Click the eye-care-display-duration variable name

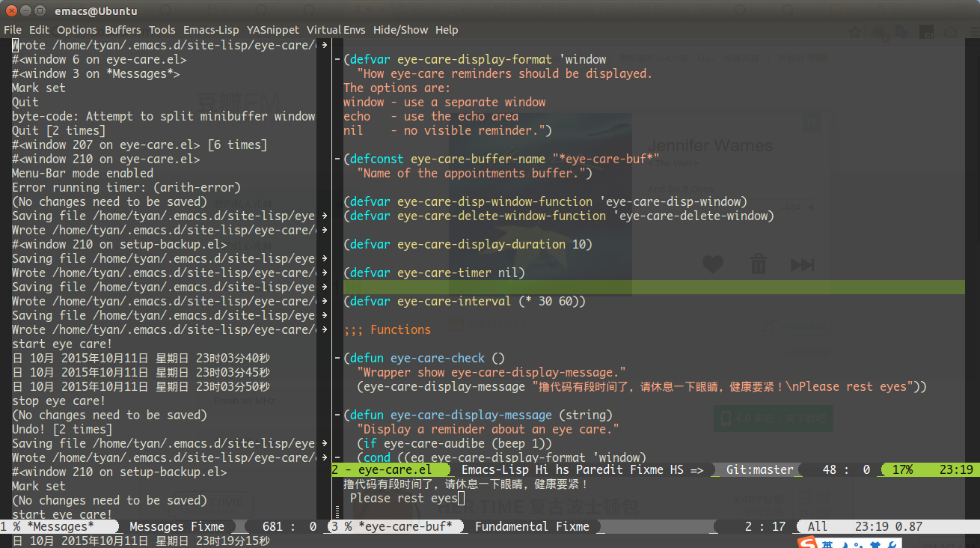[x=482, y=244]
